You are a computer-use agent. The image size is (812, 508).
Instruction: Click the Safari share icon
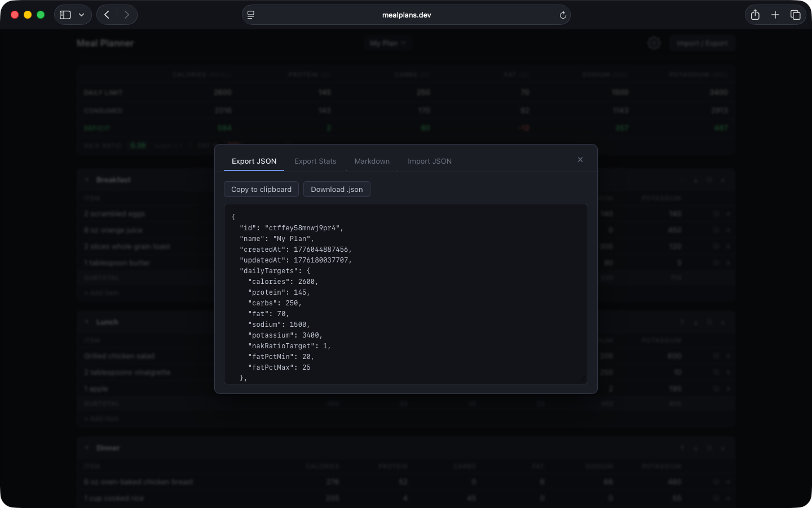[755, 15]
